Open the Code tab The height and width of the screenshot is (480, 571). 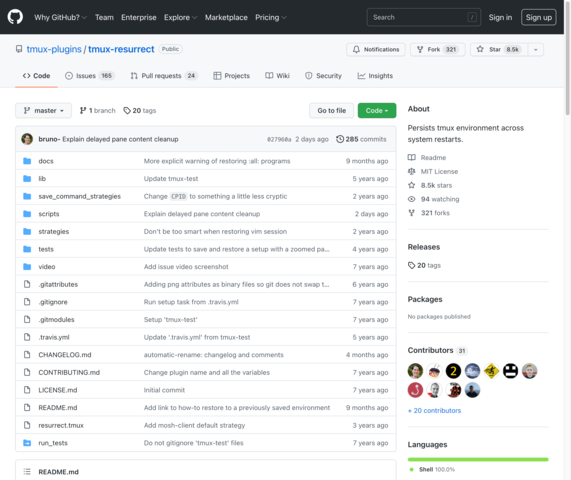(36, 76)
